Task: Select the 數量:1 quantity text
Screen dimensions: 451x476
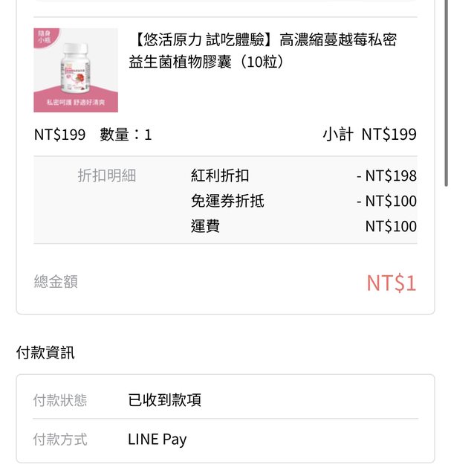Action: click(x=126, y=135)
